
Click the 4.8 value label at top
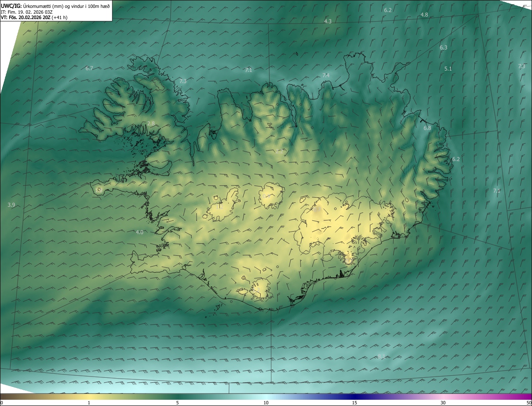point(424,15)
